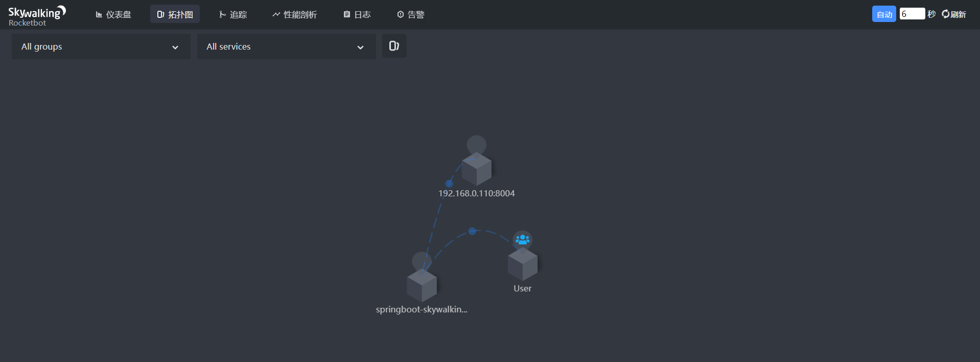980x362 pixels.
Task: Click the springboot-skywalkin... label text
Action: [x=422, y=309]
